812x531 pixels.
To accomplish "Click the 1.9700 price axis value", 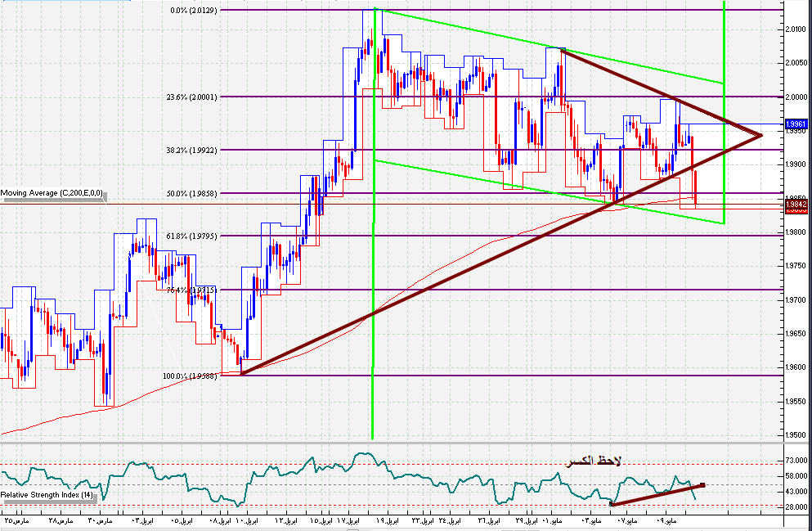I will [796, 300].
